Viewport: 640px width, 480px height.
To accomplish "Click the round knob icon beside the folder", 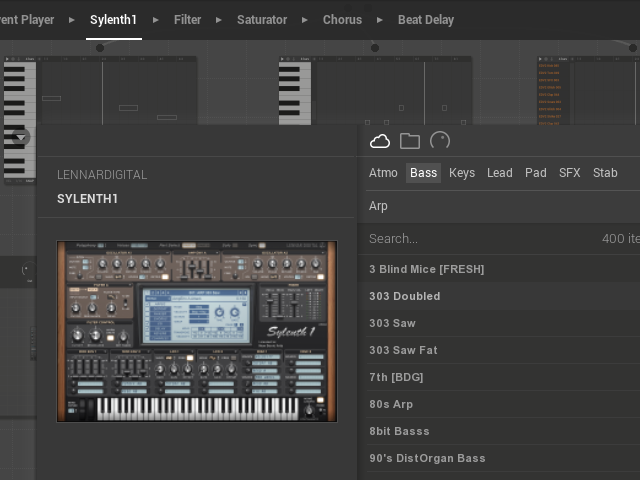I will point(440,141).
